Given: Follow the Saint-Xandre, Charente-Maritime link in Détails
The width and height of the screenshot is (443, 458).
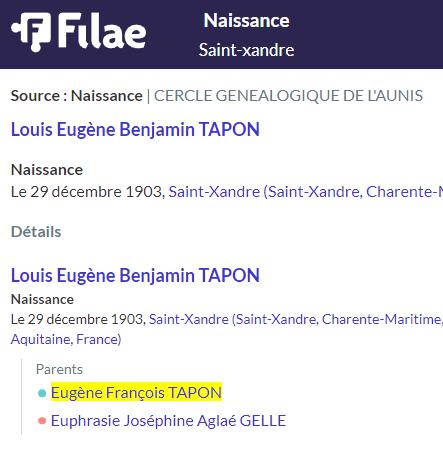Looking at the screenshot, I should 296,319.
